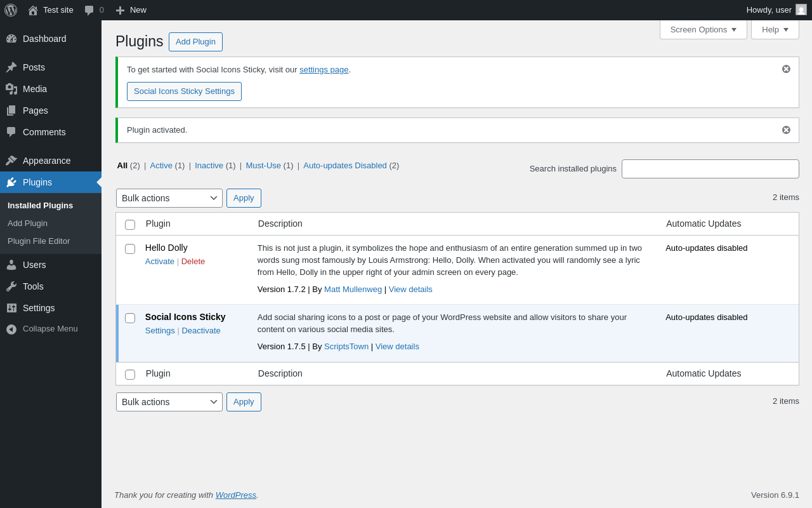
Task: Click the plus New content icon
Action: click(x=120, y=10)
